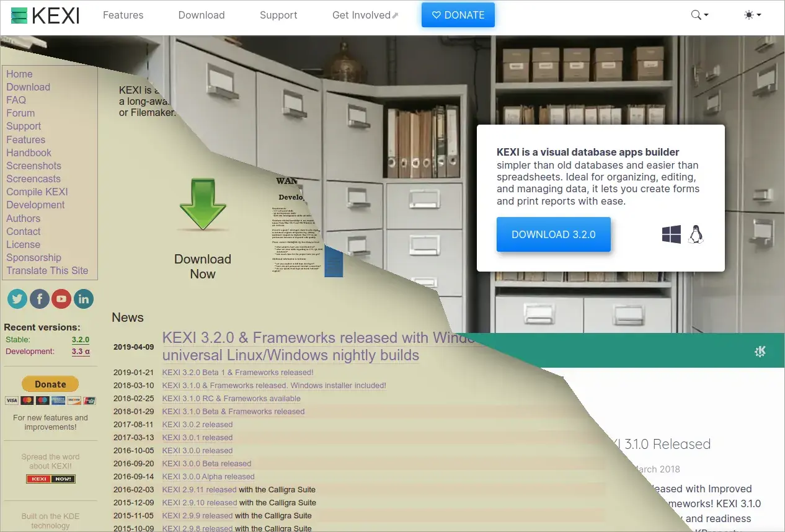
Task: Click stable version 3.2.0 link
Action: [x=81, y=340]
